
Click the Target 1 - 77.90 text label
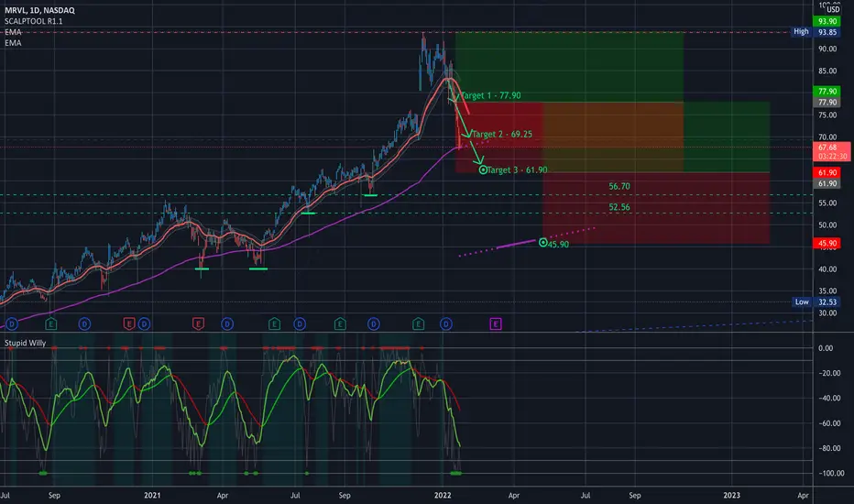[x=491, y=95]
